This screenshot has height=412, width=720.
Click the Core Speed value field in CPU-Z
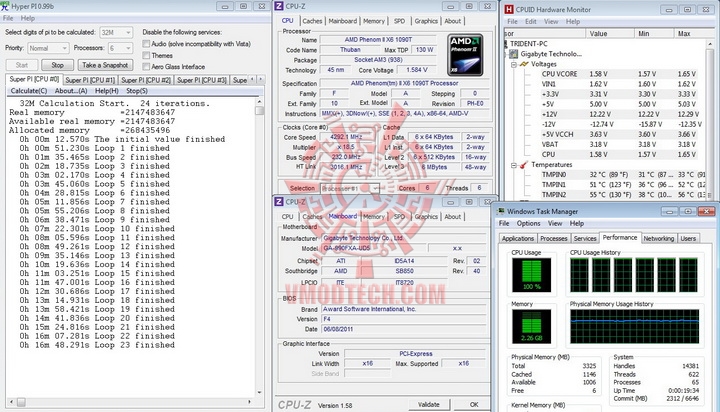(x=348, y=137)
